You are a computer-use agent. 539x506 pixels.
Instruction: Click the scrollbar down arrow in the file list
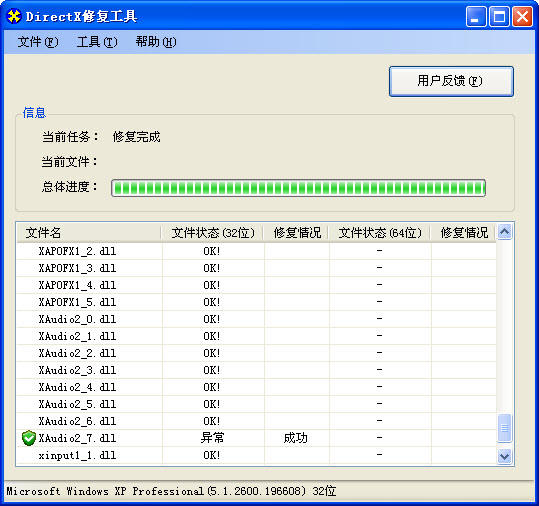tap(504, 456)
